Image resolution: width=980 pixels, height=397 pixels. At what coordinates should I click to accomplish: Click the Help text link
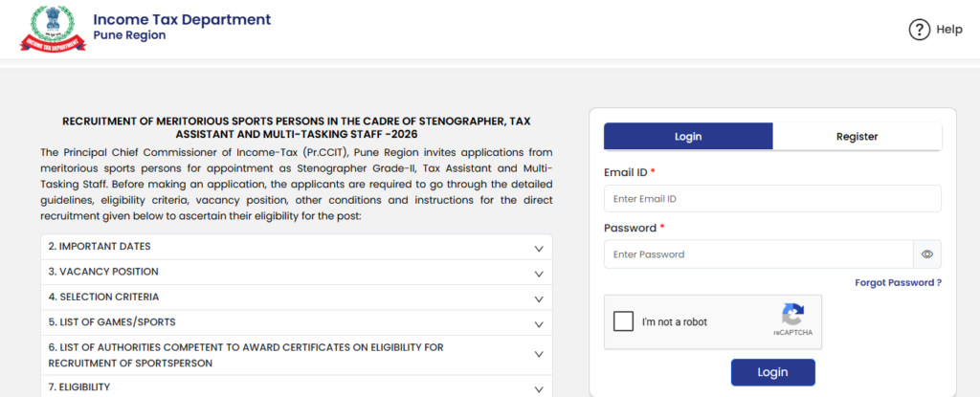pos(949,30)
